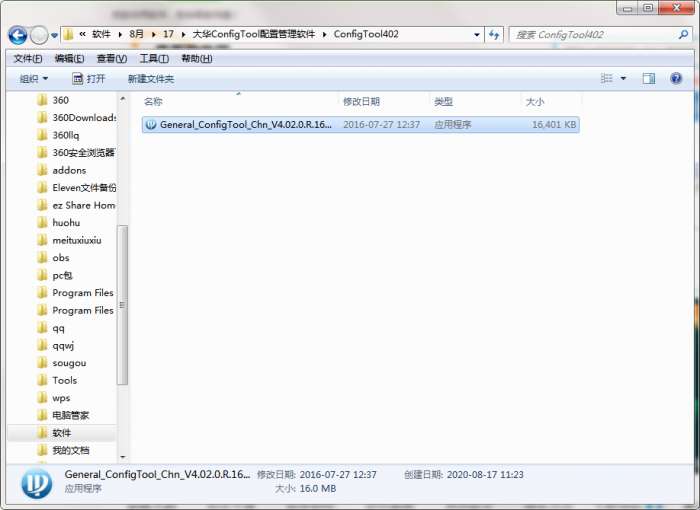Viewport: 700px width, 510px height.
Task: Click the file size 16,401 KB cell
Action: pos(554,125)
